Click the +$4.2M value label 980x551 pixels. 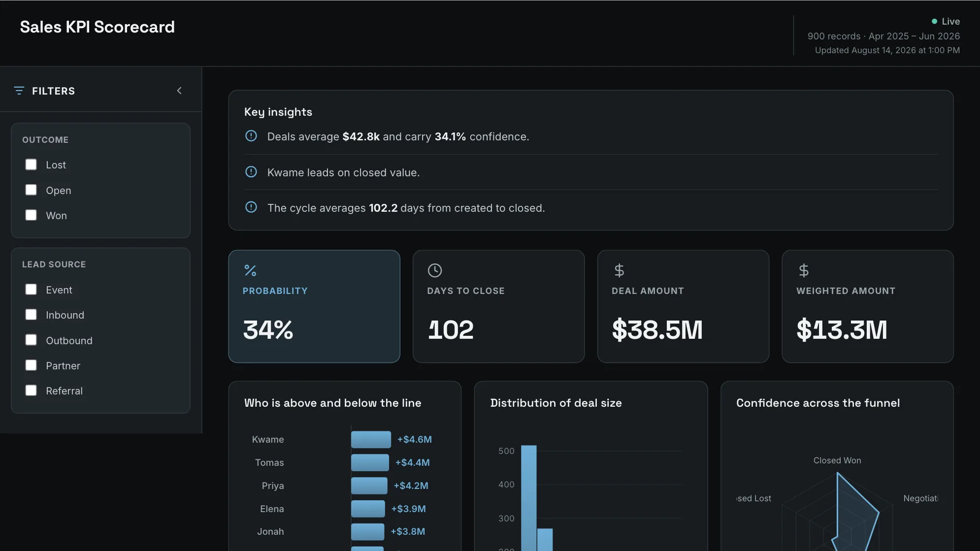coord(411,486)
